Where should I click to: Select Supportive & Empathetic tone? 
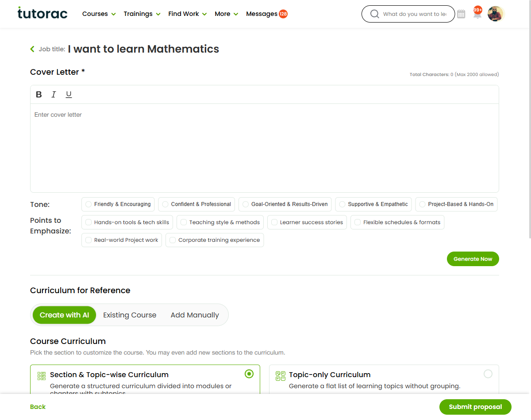[373, 204]
